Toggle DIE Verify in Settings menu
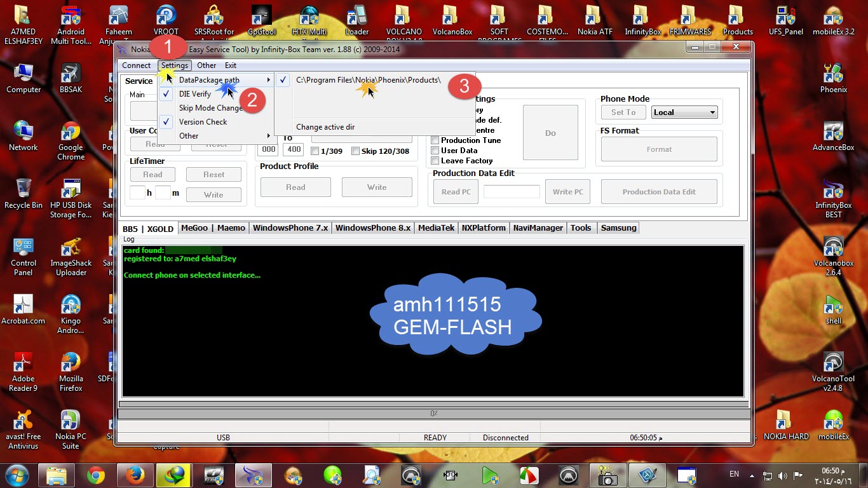Screen dimensions: 868x488 coord(194,94)
